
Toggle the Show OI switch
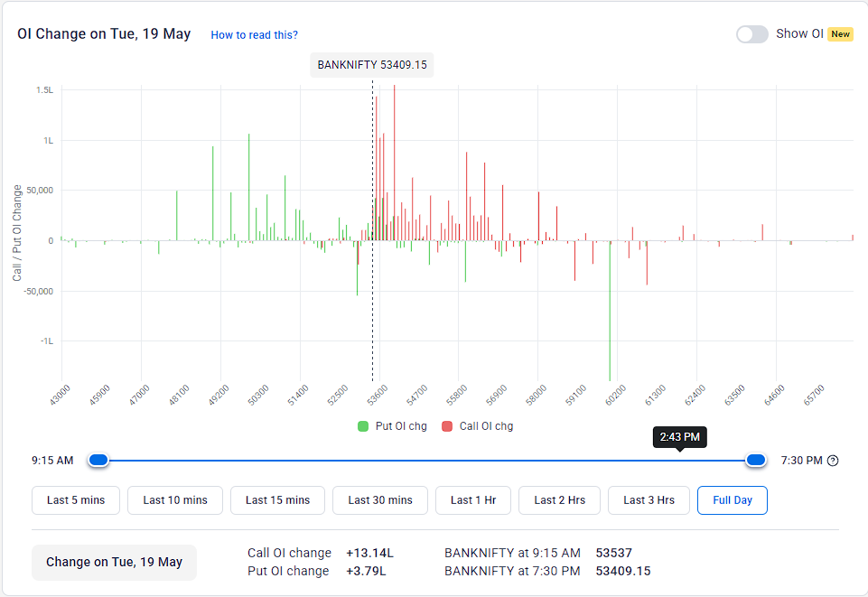coord(751,34)
